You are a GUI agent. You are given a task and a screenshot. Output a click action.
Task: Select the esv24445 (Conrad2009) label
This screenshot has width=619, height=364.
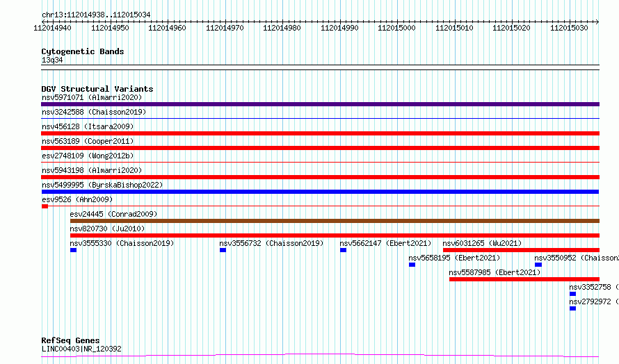[113, 214]
